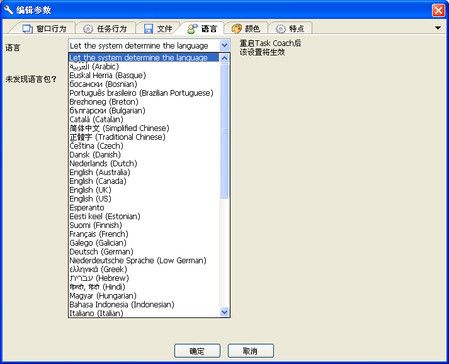Choose Français (French)
Image resolution: width=449 pixels, height=364 pixels.
(144, 234)
